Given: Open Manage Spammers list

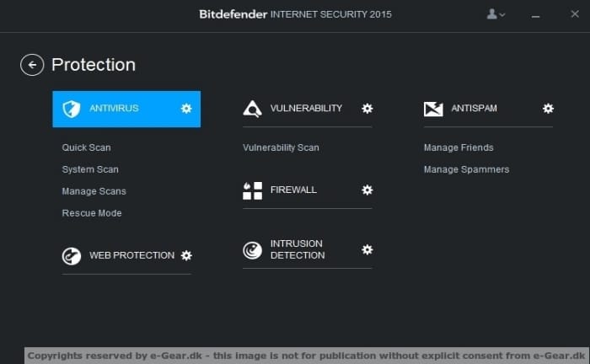Looking at the screenshot, I should (x=466, y=169).
